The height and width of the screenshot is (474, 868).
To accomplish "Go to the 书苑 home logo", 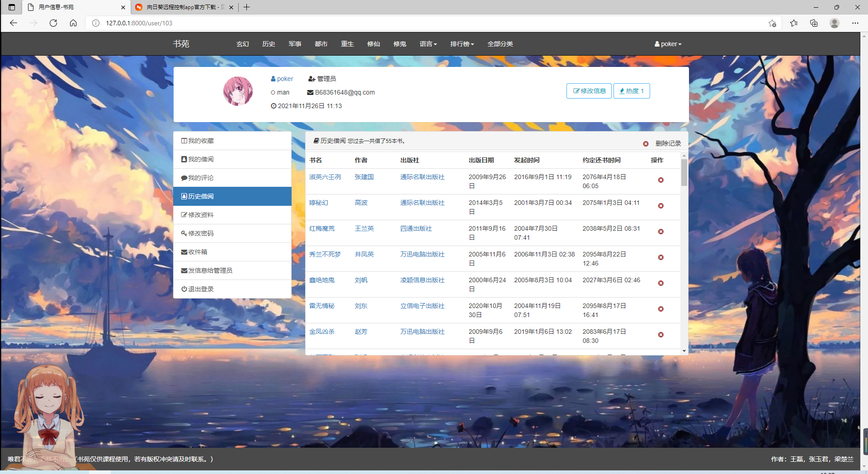I will 181,44.
